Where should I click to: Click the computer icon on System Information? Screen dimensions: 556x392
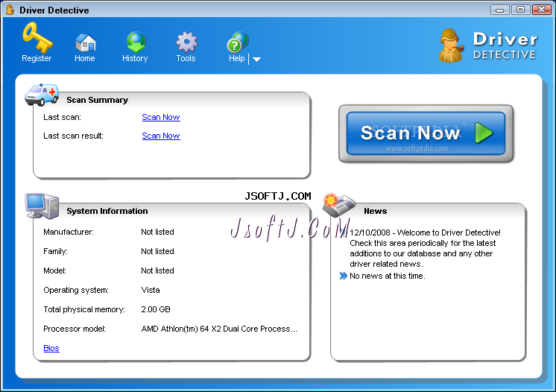pyautogui.click(x=42, y=206)
